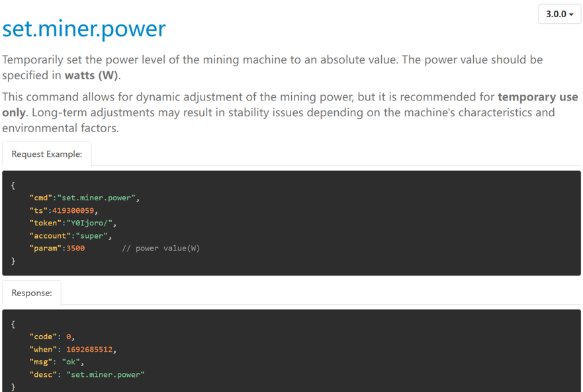Screen dimensions: 583x392
Task: Click the when value 1692685512
Action: pyautogui.click(x=89, y=349)
